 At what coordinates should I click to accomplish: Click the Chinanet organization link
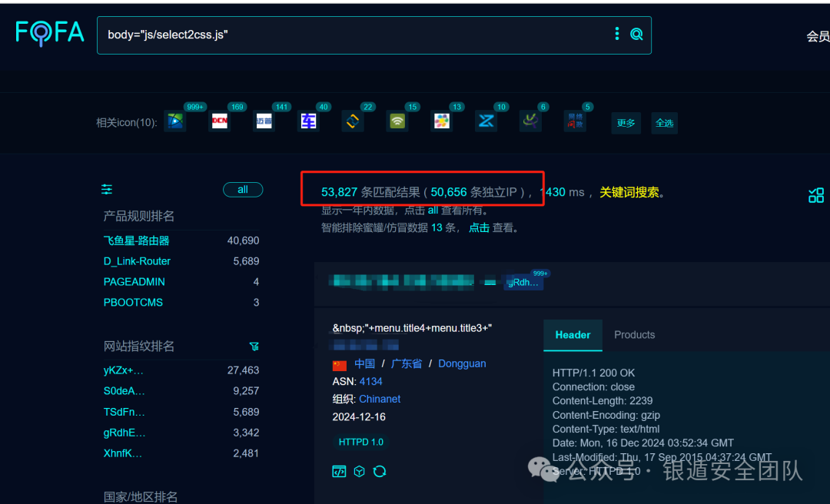pos(380,399)
